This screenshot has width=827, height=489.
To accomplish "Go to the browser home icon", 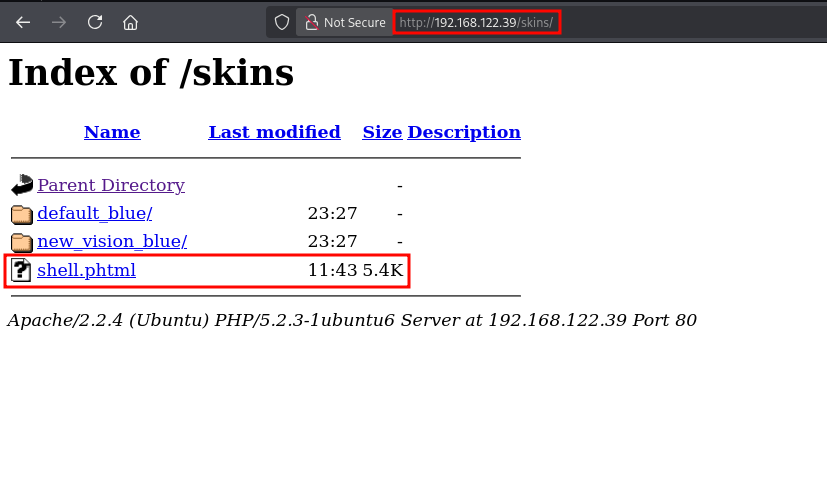I will 130,23.
